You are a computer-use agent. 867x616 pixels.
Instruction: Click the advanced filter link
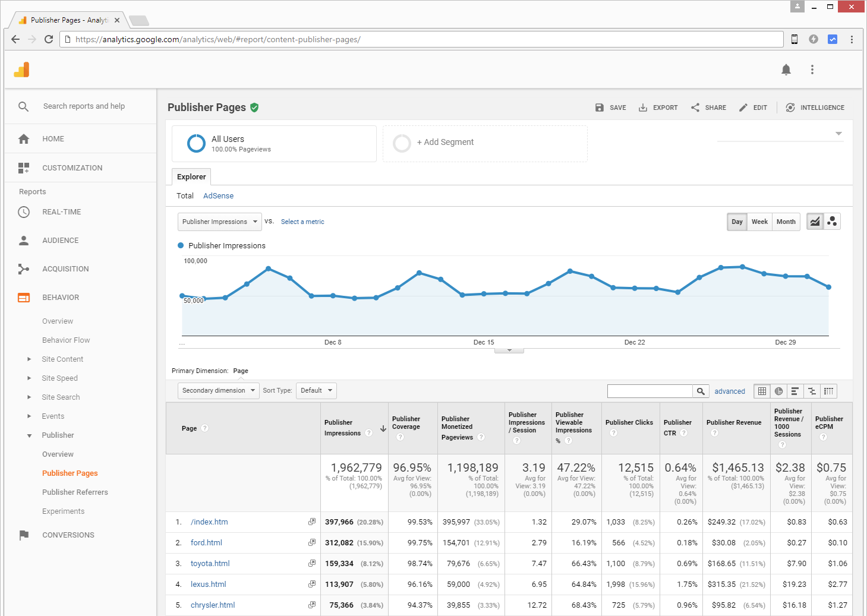[730, 391]
